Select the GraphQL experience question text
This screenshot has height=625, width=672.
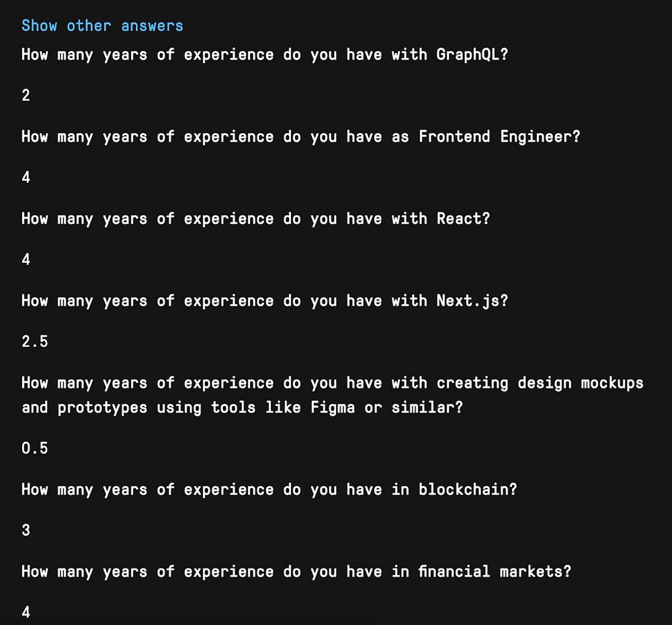tap(265, 55)
